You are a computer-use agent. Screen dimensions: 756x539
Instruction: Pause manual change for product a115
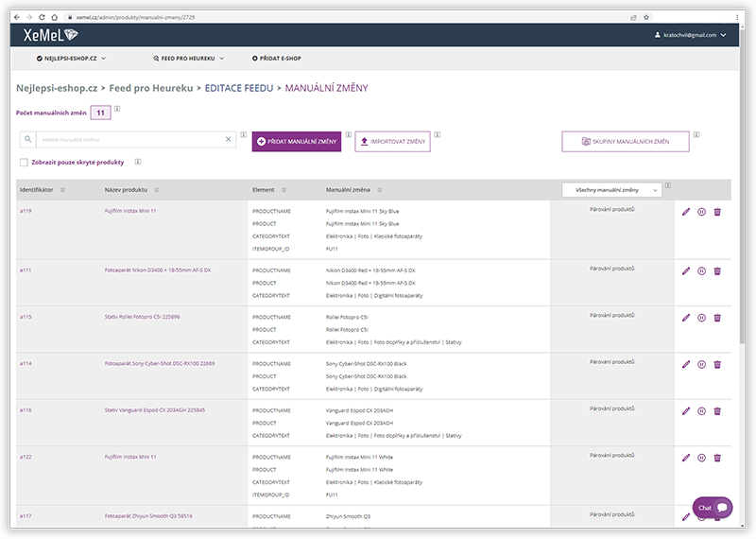point(701,318)
